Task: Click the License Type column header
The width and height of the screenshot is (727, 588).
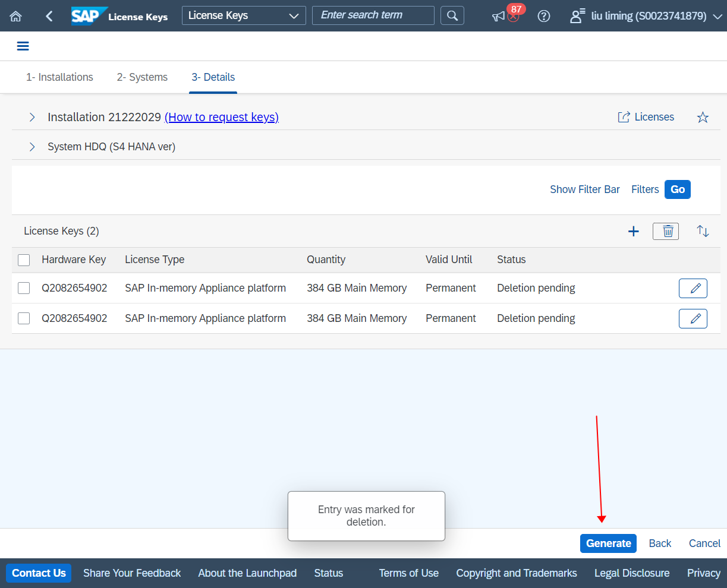Action: 155,260
